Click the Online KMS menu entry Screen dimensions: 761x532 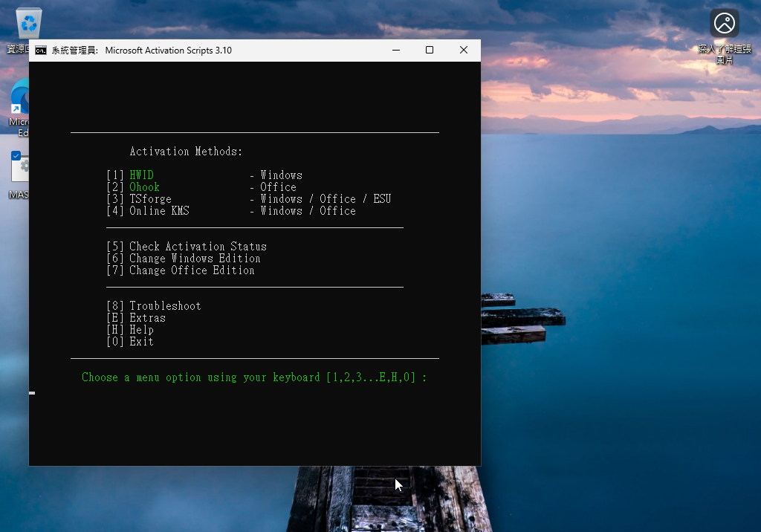tap(159, 211)
